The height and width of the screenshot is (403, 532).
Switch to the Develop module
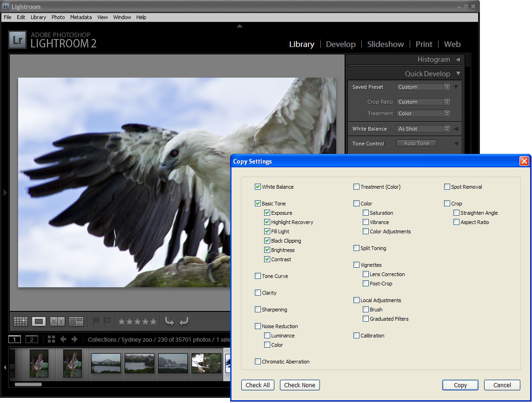pos(341,44)
